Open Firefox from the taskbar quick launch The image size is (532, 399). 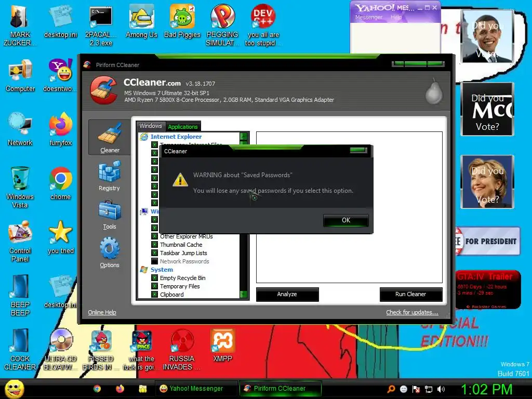pyautogui.click(x=120, y=389)
